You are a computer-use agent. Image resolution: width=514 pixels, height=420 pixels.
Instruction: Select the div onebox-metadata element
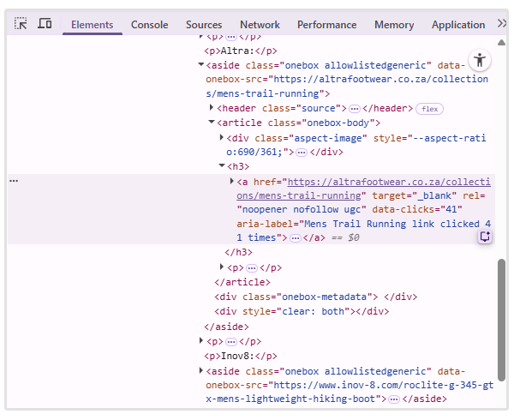(296, 297)
